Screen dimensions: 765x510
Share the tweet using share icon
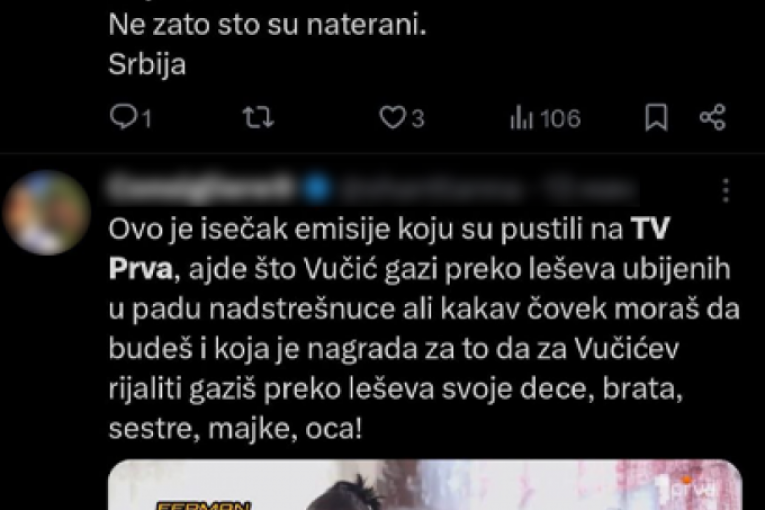713,117
